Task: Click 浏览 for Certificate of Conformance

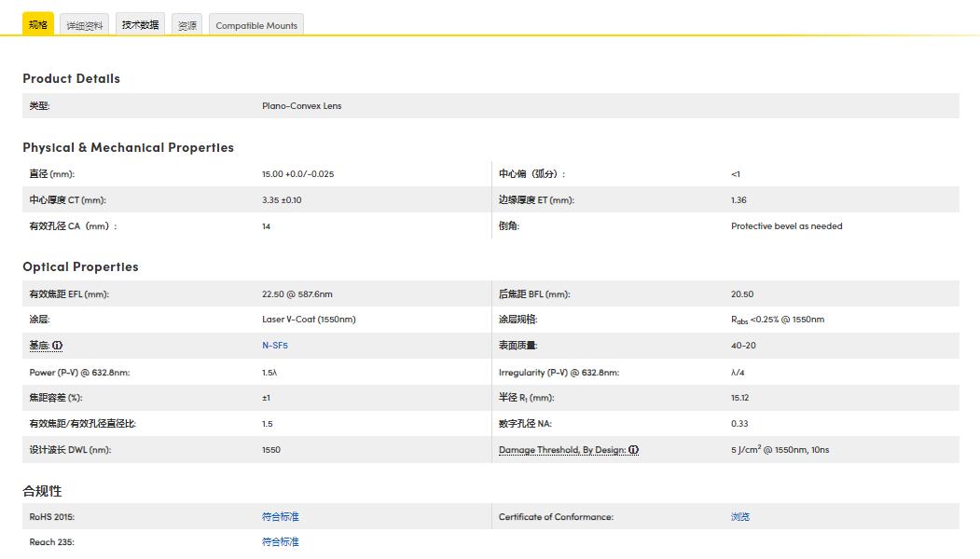Action: pyautogui.click(x=740, y=516)
